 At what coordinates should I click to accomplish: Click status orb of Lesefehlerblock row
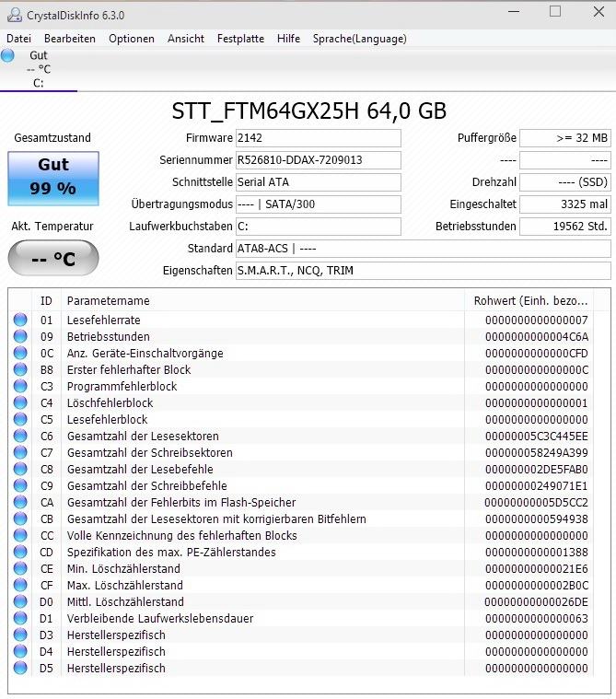click(20, 419)
